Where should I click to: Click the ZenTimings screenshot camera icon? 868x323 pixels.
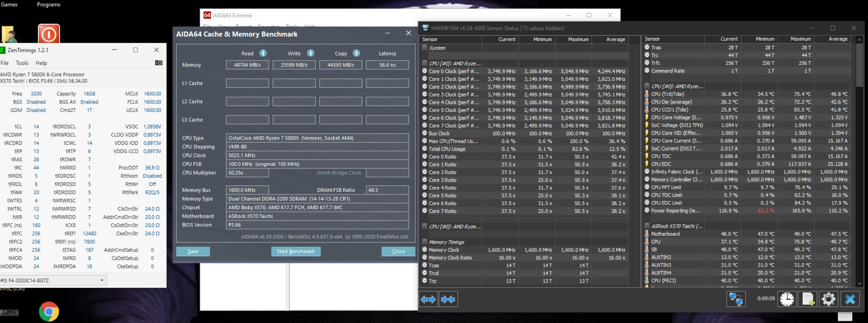[x=158, y=63]
